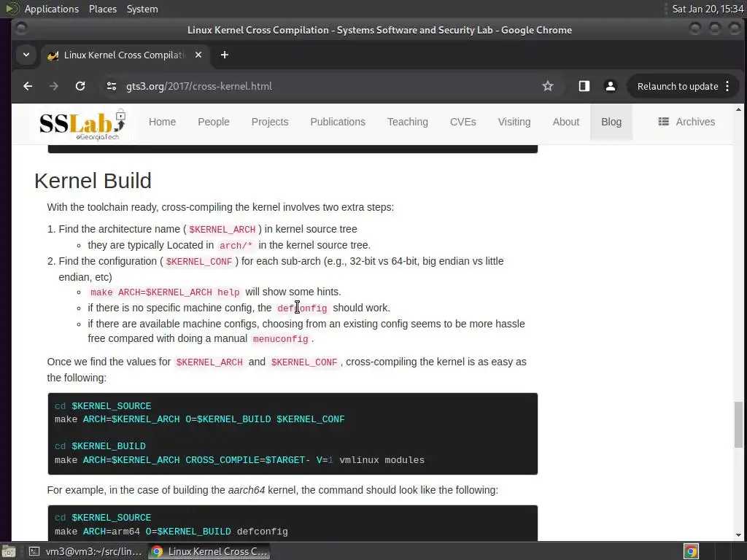Go to the Visiting page

pyautogui.click(x=514, y=122)
